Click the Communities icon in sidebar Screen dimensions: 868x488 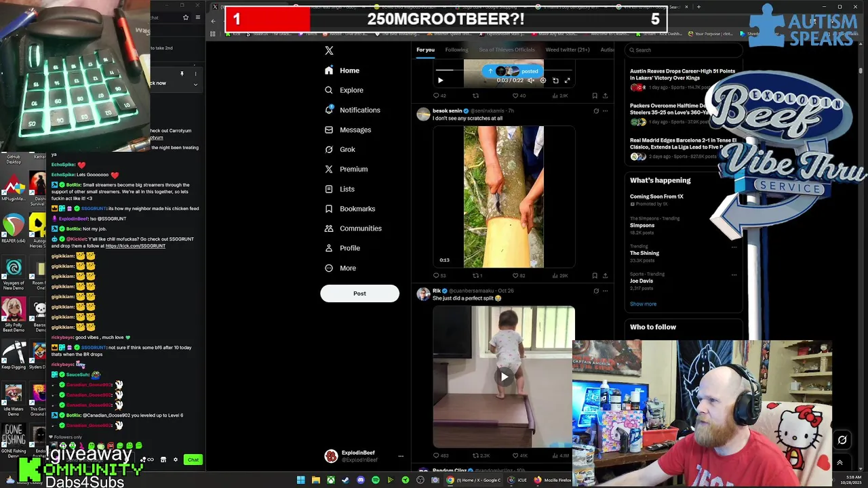coord(329,228)
